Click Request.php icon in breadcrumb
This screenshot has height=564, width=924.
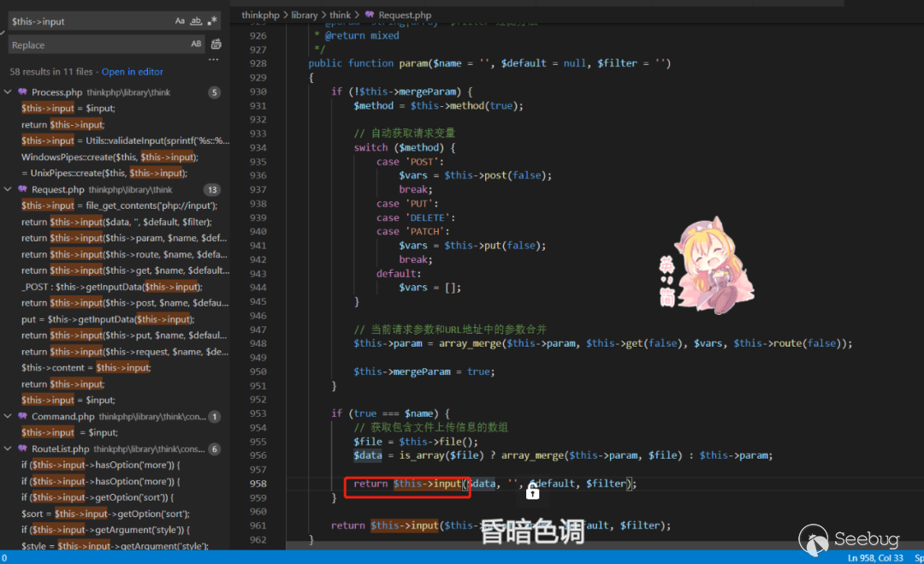pyautogui.click(x=370, y=15)
